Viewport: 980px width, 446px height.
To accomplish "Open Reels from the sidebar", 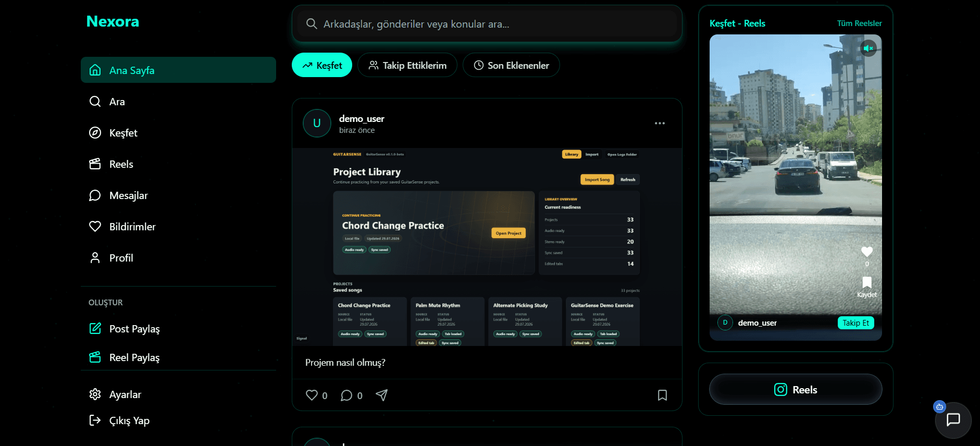I will click(178, 164).
